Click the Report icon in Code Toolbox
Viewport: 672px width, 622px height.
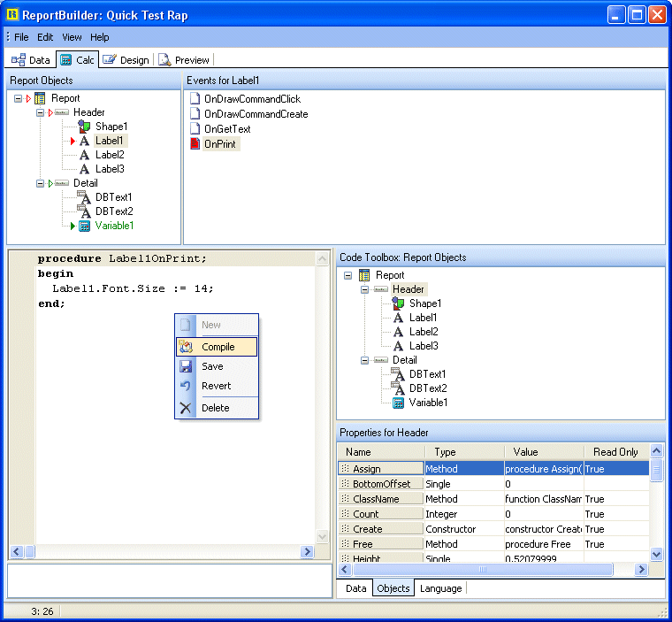[364, 275]
